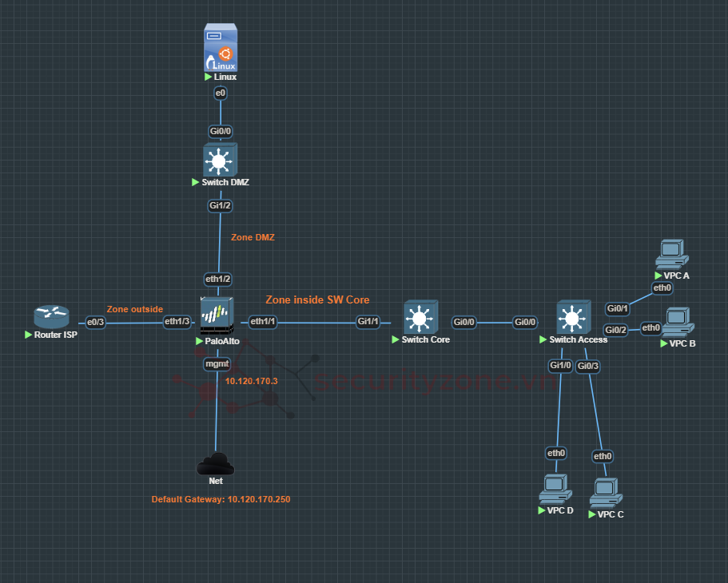The height and width of the screenshot is (583, 728).
Task: Click the eth1/3 interface label
Action: pos(177,322)
